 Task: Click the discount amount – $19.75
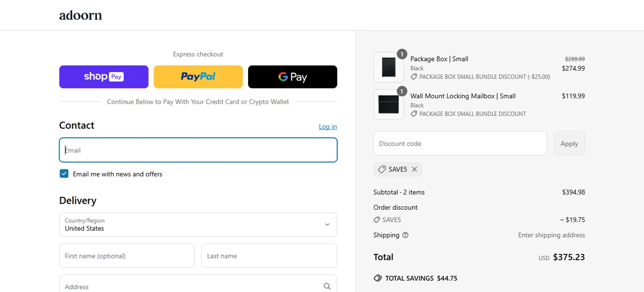click(x=573, y=220)
